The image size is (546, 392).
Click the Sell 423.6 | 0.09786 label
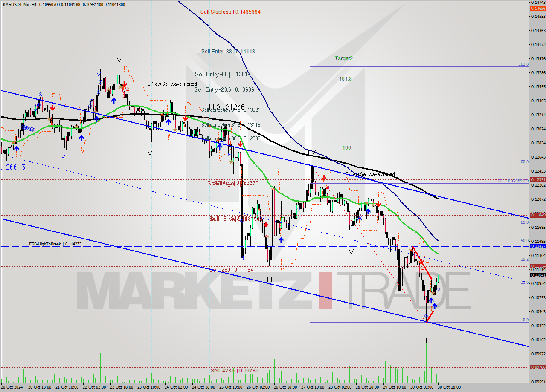(x=235, y=371)
